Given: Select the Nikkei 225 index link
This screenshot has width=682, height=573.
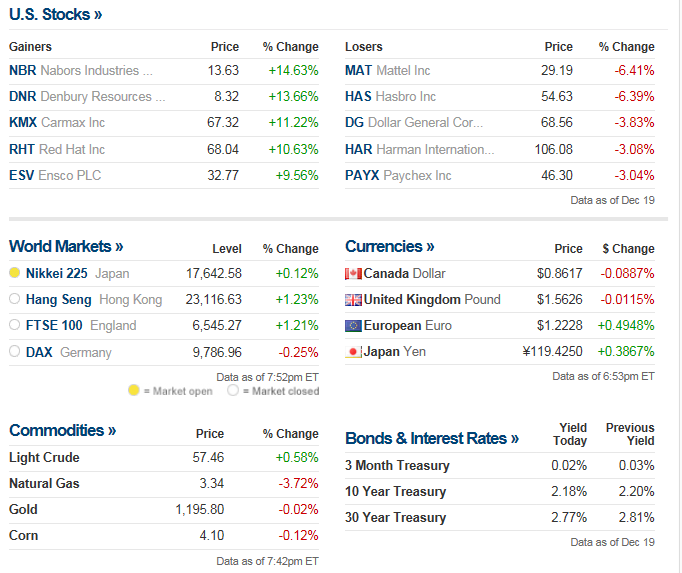Looking at the screenshot, I should tap(57, 274).
